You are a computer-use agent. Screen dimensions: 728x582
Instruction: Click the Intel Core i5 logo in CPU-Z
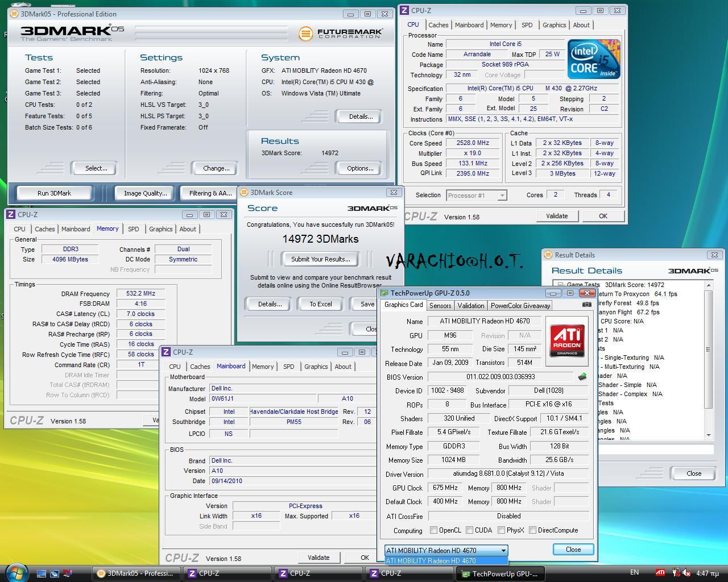point(594,59)
